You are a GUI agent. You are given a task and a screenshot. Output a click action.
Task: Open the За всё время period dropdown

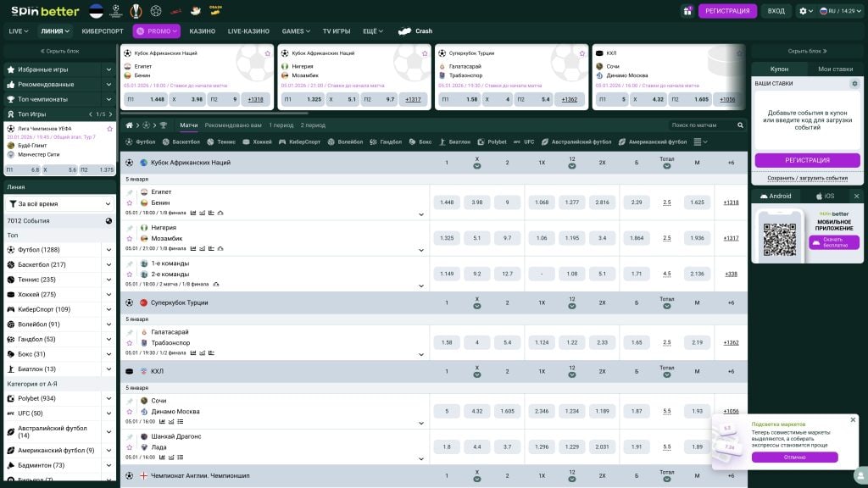pyautogui.click(x=59, y=204)
